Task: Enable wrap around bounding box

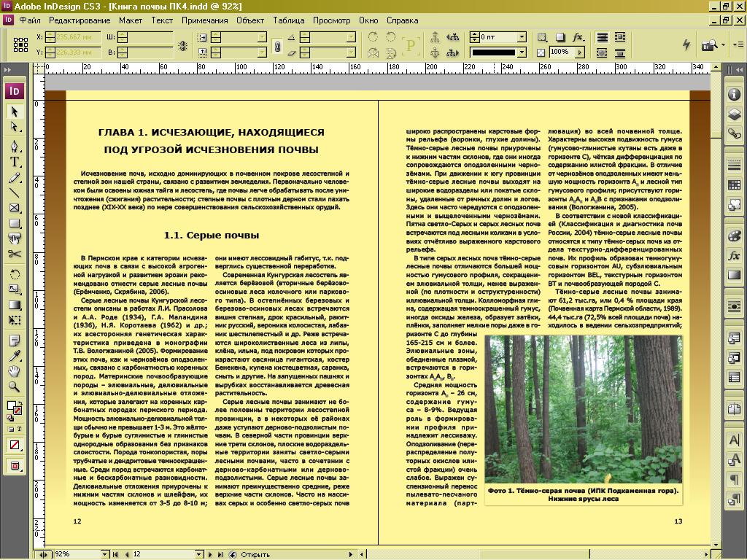Action: (620, 37)
